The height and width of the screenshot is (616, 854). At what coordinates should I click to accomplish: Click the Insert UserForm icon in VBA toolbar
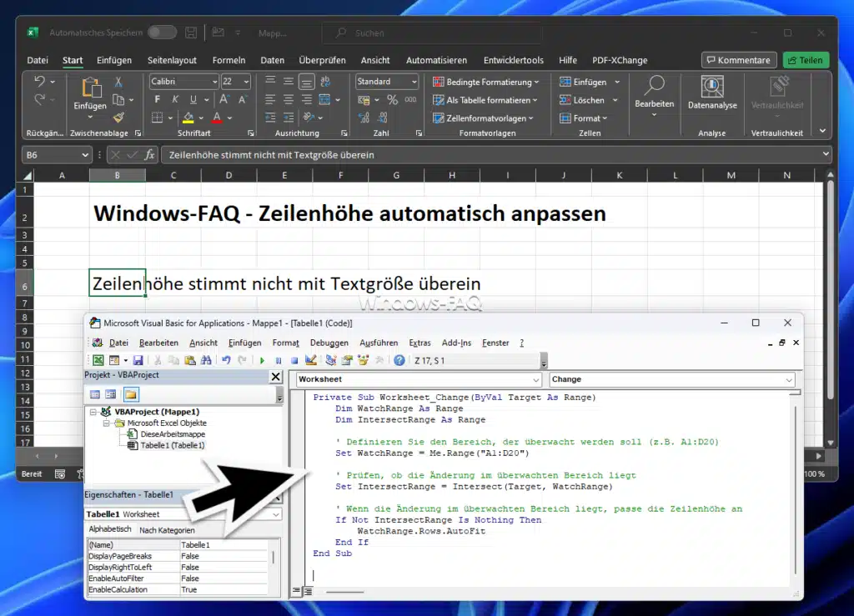[x=113, y=360]
